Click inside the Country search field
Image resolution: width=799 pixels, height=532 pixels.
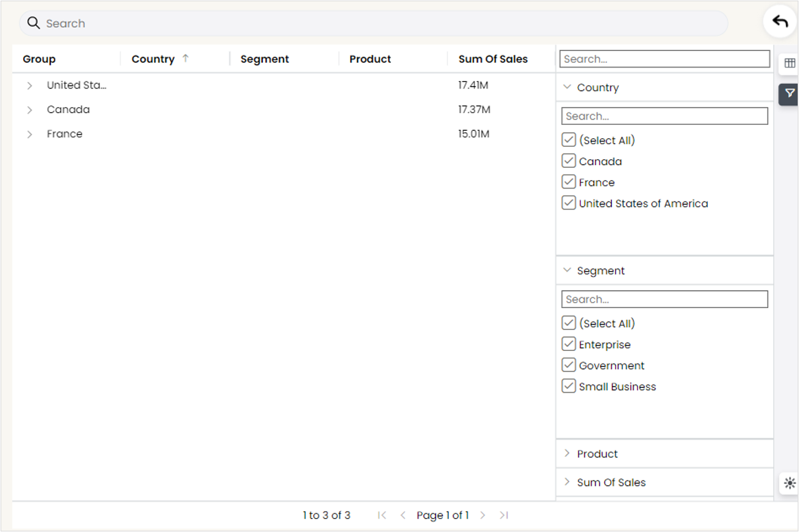click(664, 116)
